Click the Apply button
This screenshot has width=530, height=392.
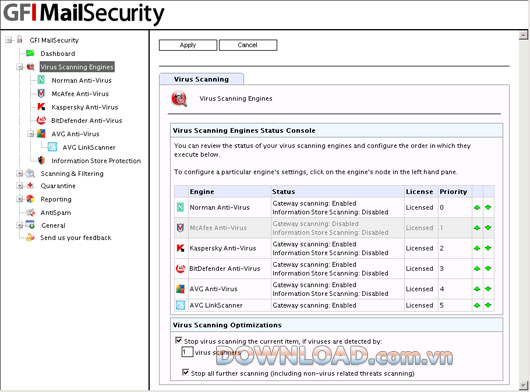[x=188, y=45]
